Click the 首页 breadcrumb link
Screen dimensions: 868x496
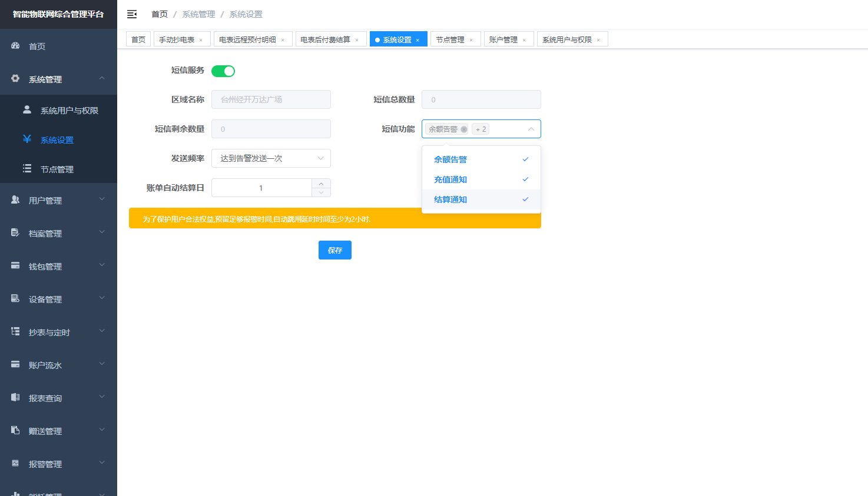160,14
